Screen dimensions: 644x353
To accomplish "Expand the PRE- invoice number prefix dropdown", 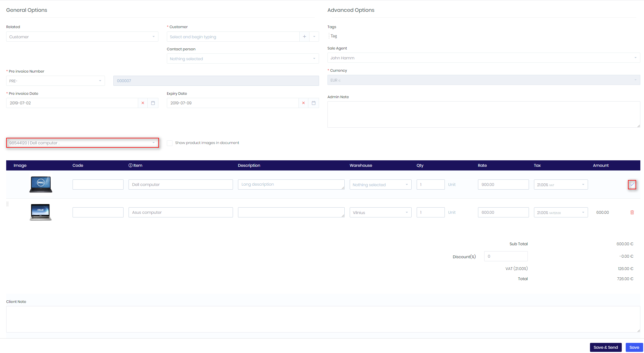I will coord(55,81).
